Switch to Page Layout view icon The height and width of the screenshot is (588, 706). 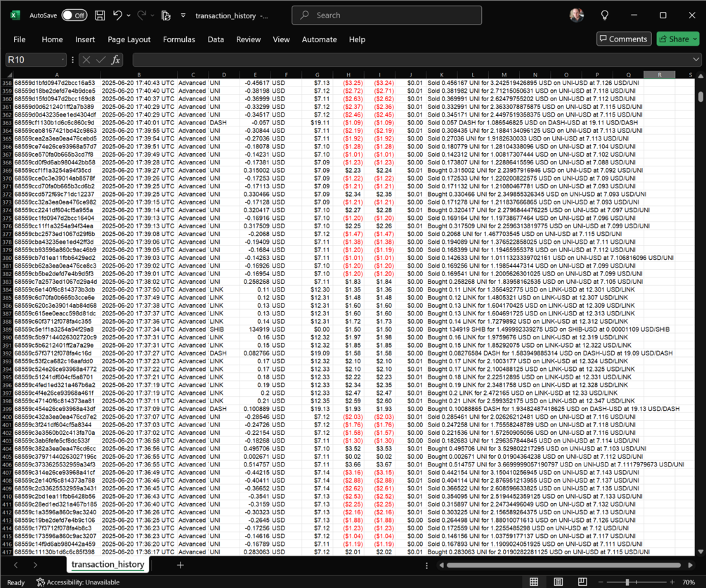tap(558, 582)
